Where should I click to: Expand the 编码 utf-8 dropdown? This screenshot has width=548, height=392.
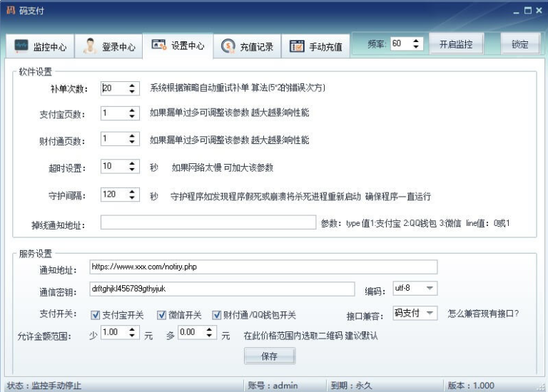point(430,289)
